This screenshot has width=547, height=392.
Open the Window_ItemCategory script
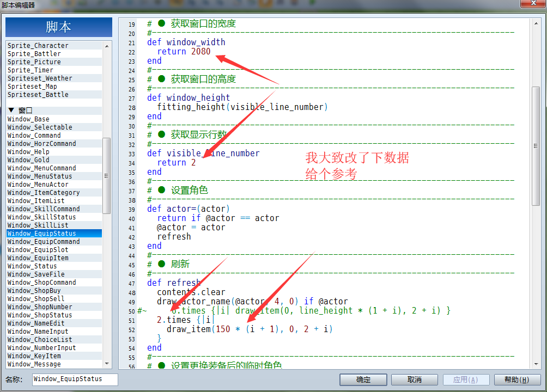(54, 193)
